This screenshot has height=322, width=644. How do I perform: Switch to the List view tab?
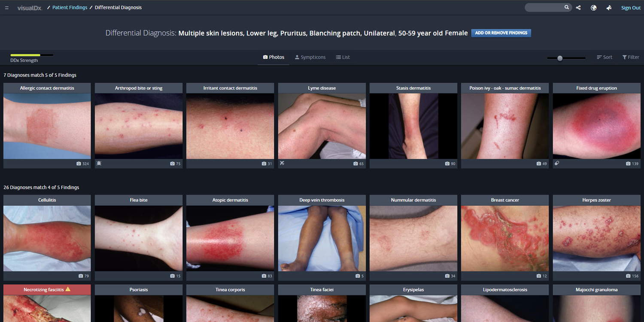coord(343,57)
